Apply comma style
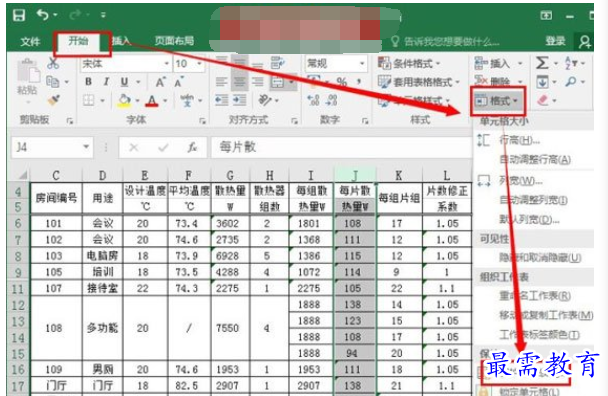The image size is (608, 396). tap(359, 82)
